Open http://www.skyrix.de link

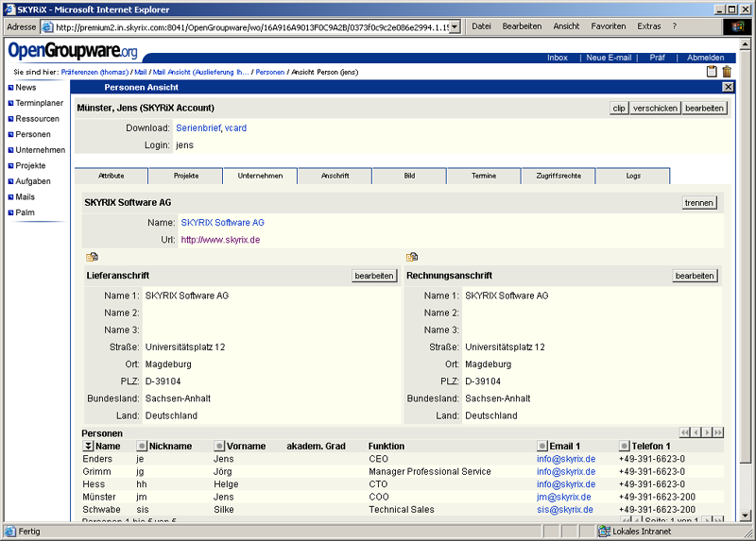[220, 240]
